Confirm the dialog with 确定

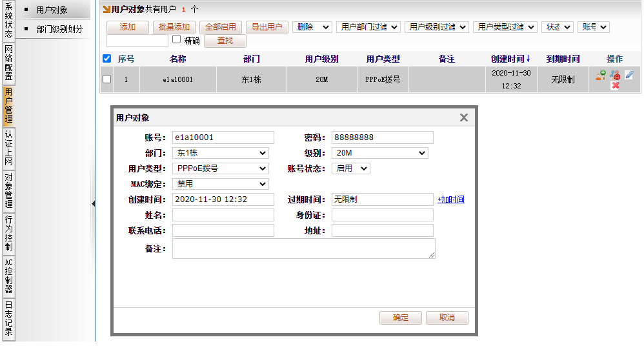(401, 318)
